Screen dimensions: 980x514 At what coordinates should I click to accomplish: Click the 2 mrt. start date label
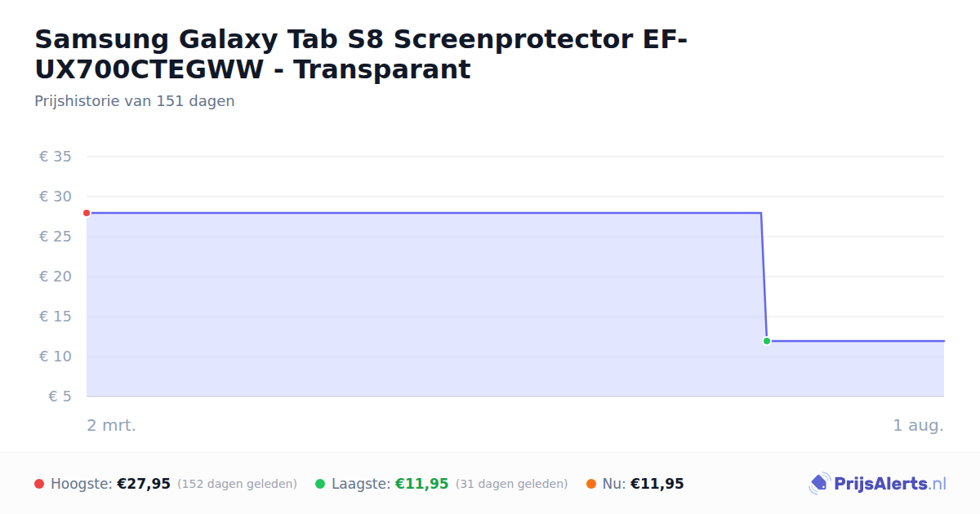pyautogui.click(x=112, y=425)
